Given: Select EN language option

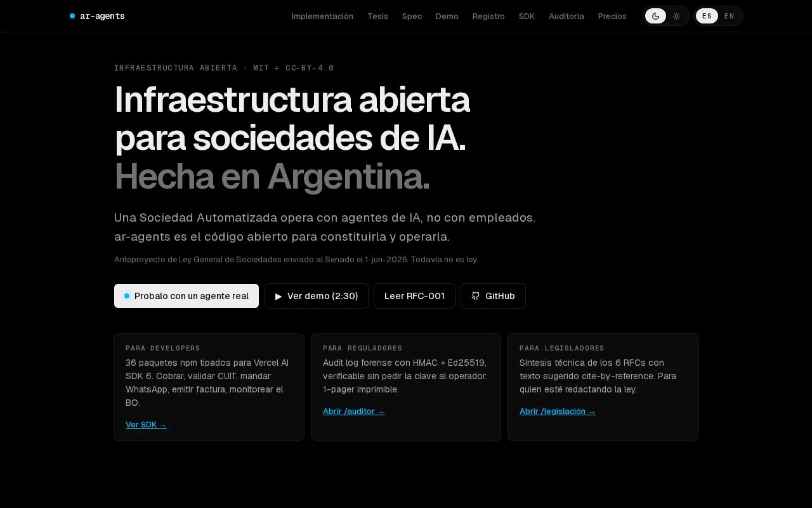Looking at the screenshot, I should (729, 16).
